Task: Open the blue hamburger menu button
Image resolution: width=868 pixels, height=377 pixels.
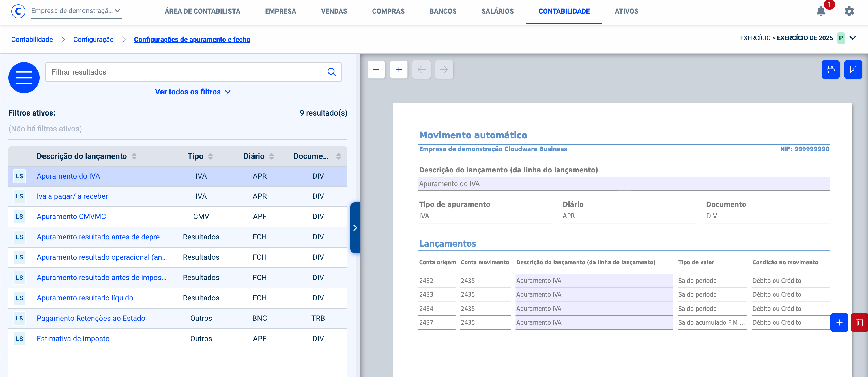Action: click(24, 78)
